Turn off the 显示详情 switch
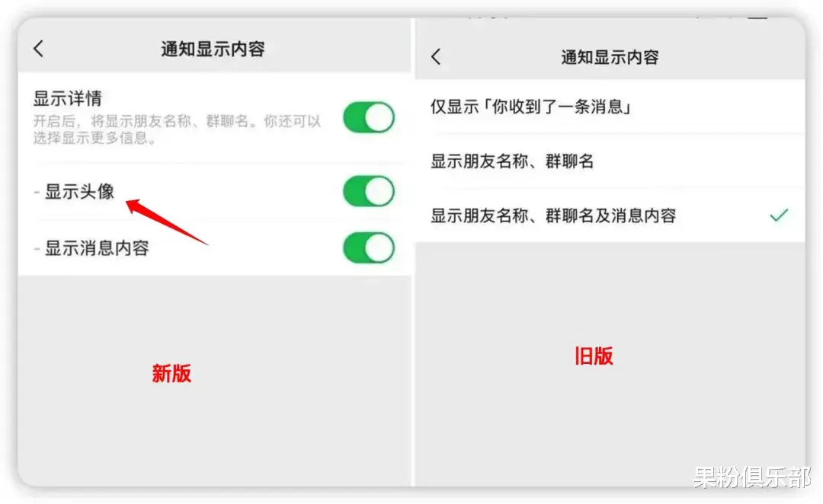This screenshot has width=823, height=504. coord(369,117)
